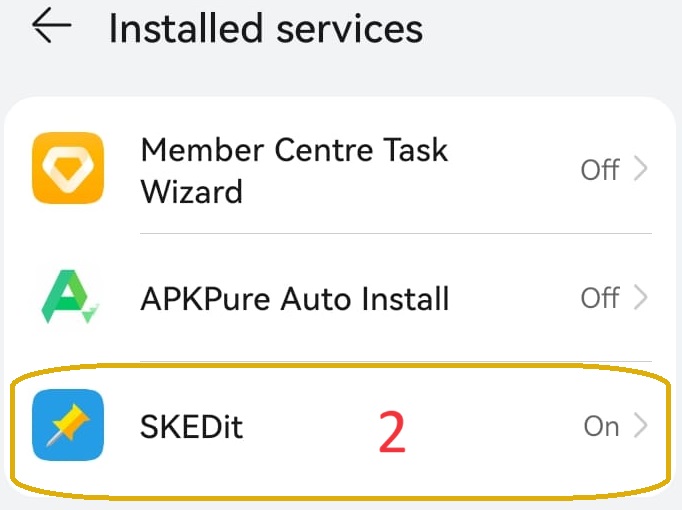Expand Member Centre Task Wizard via its chevron
Image resolution: width=682 pixels, height=510 pixels.
641,169
